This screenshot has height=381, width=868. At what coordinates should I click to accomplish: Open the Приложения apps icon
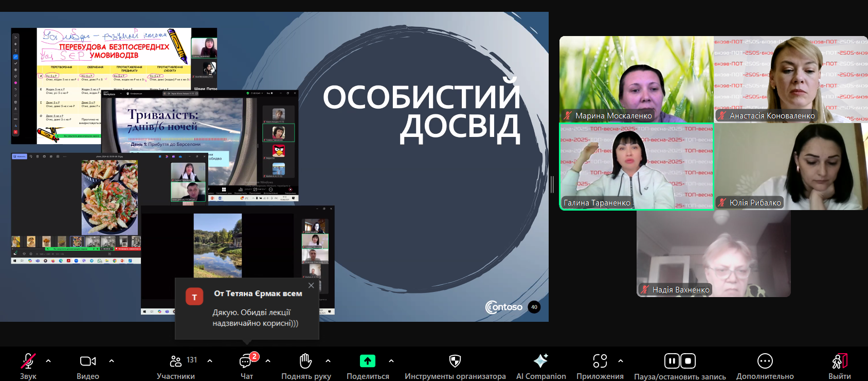point(600,361)
